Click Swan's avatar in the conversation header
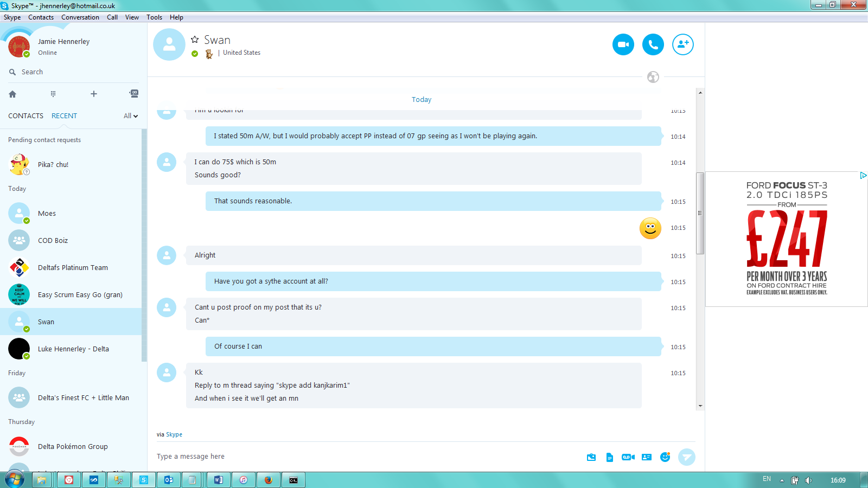This screenshot has width=868, height=488. coord(169,44)
